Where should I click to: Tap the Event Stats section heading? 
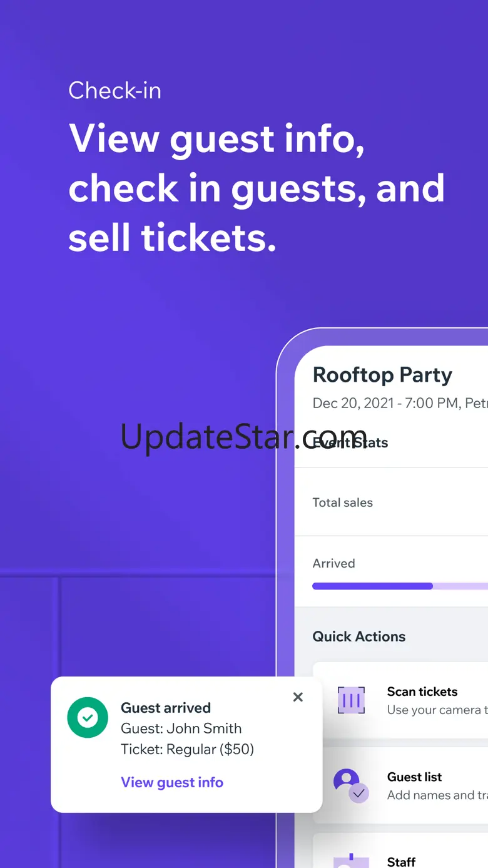pos(350,442)
